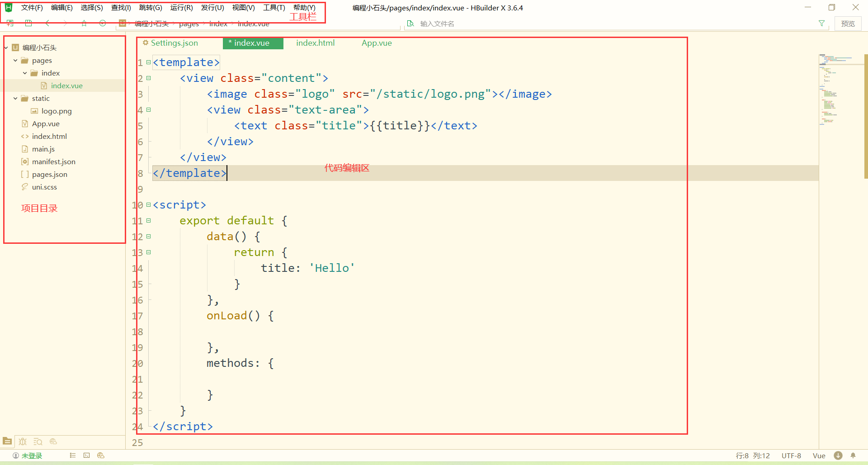Open the outline list icon in status bar
This screenshot has height=465, width=868.
point(73,456)
